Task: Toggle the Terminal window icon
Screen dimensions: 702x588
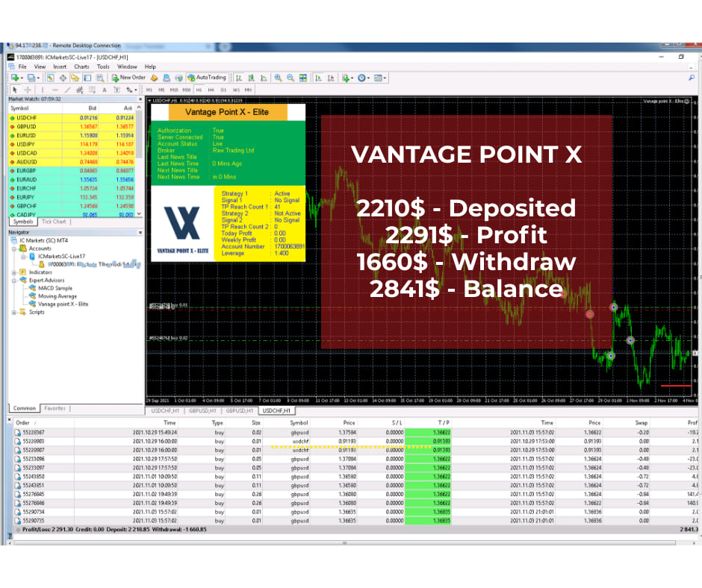Action: pyautogui.click(x=87, y=78)
